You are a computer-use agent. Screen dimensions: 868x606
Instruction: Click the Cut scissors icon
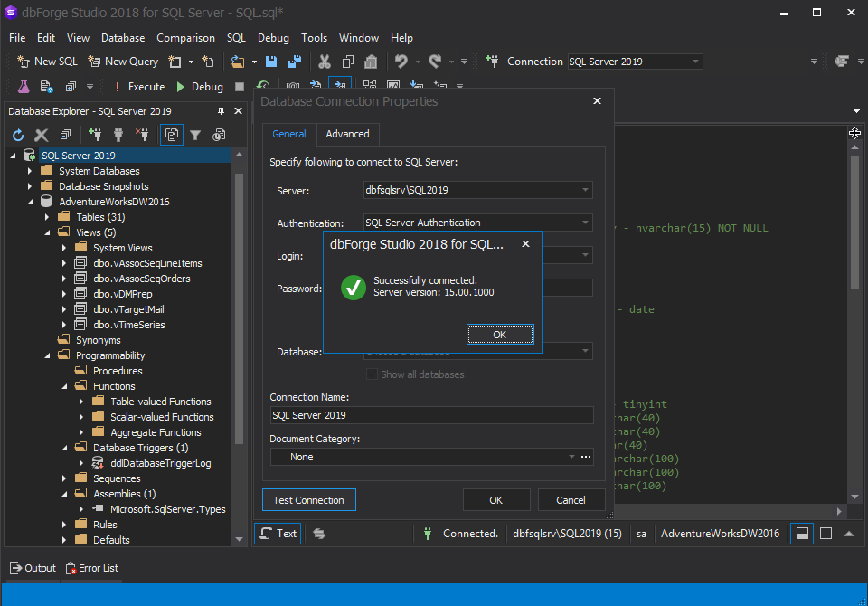[x=325, y=62]
